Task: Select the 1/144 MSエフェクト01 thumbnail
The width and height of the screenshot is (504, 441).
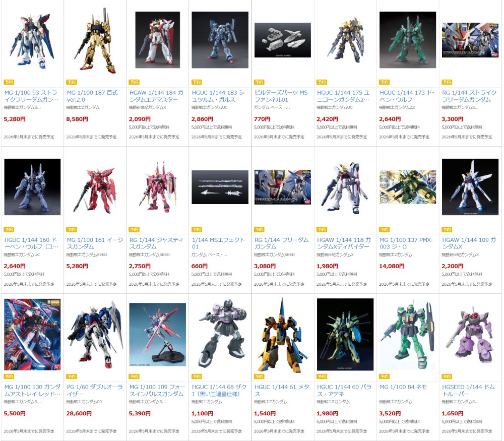Action: click(220, 187)
